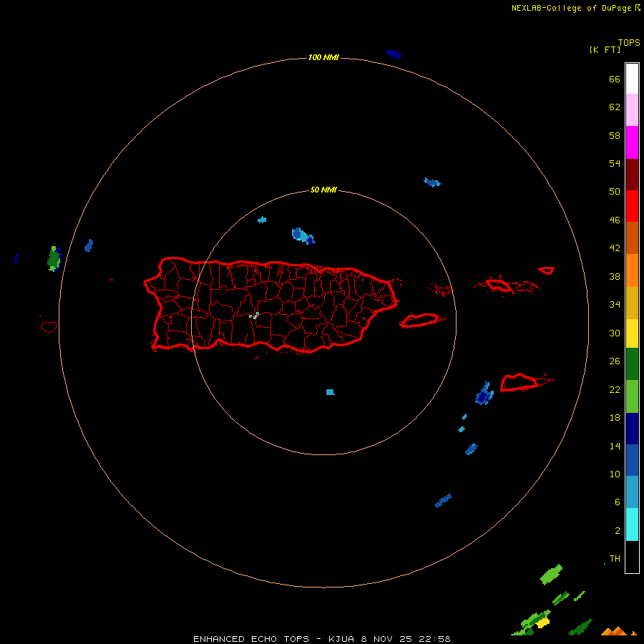Select the burnt orange legend swatch
644x644 pixels.
(x=632, y=238)
